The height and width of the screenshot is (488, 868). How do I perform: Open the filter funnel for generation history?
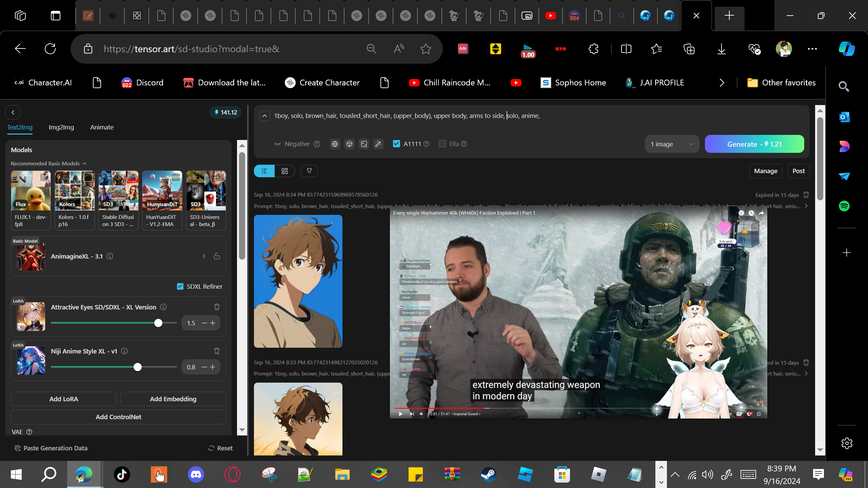tap(309, 171)
